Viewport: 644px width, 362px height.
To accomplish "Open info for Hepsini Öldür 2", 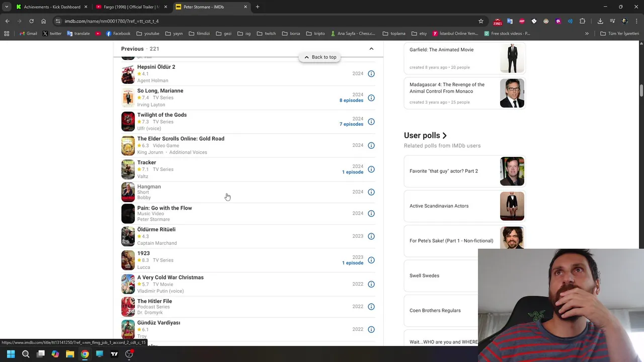I will click(x=371, y=74).
